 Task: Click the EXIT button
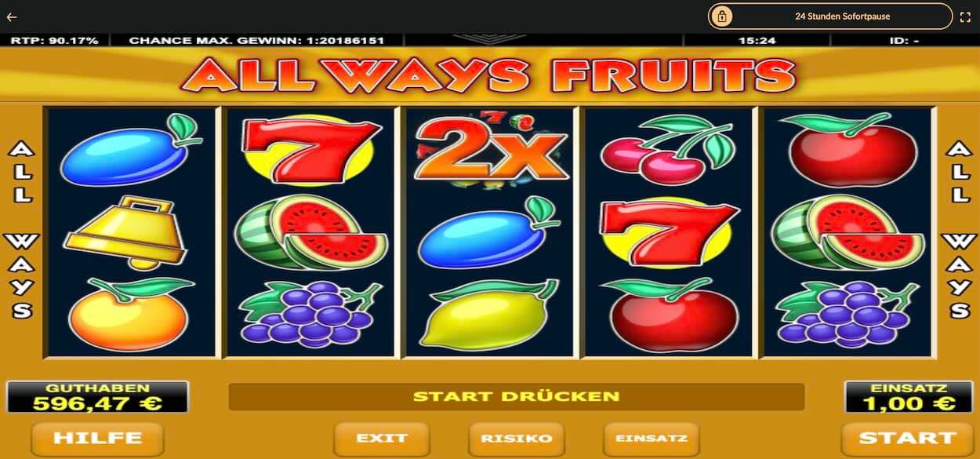(x=382, y=439)
